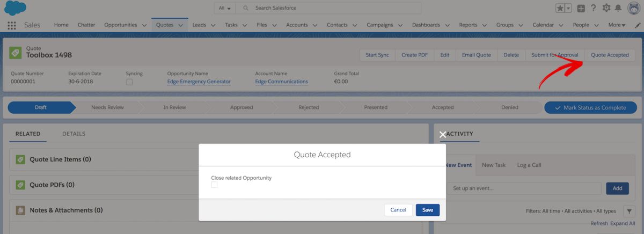644x234 pixels.
Task: Close the Quote Accepted dialog with X
Action: (443, 135)
